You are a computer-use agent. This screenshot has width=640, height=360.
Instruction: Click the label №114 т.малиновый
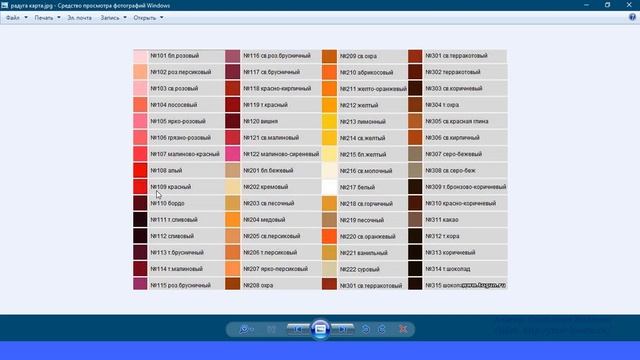[x=176, y=269]
